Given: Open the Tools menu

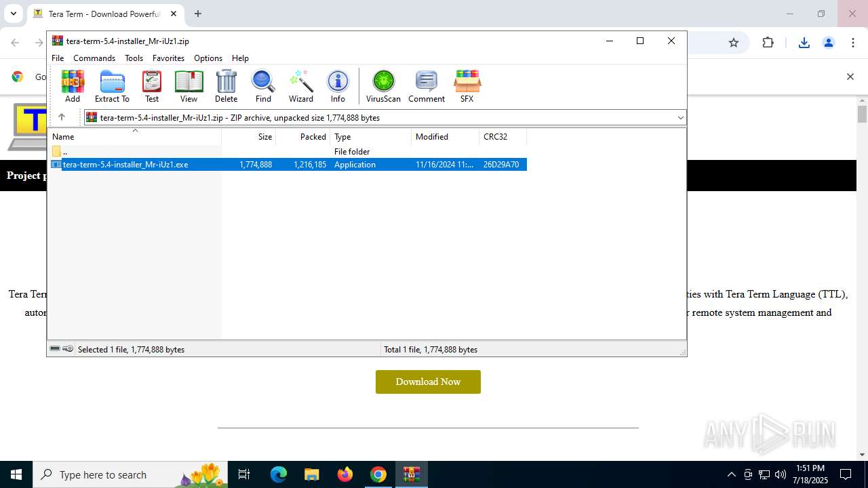Looking at the screenshot, I should coord(134,58).
